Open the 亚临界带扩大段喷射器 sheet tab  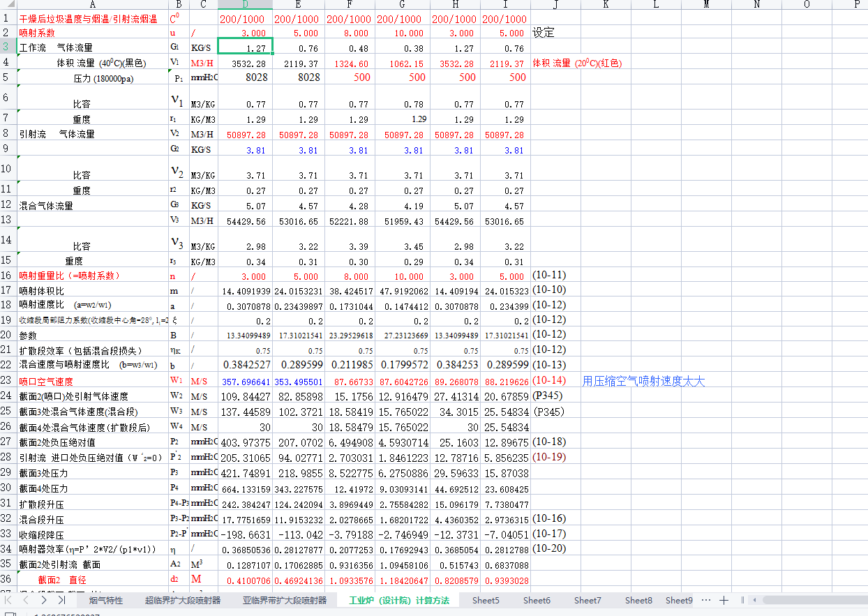tap(285, 600)
